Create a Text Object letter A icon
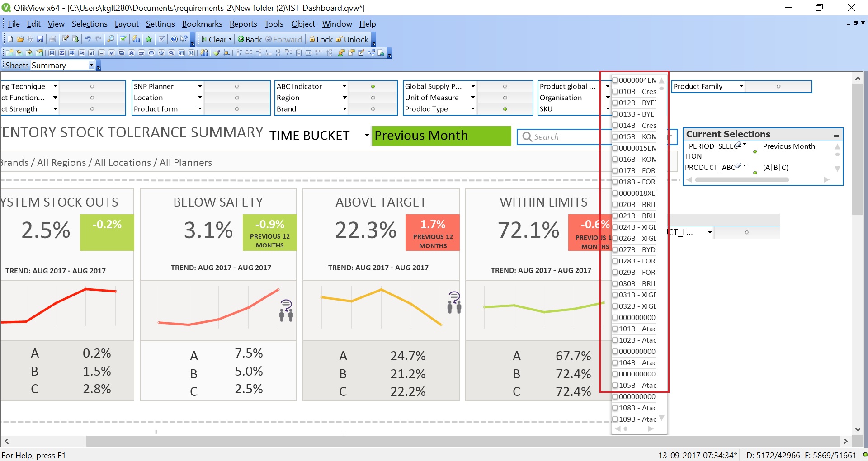This screenshot has width=868, height=461. [x=132, y=53]
